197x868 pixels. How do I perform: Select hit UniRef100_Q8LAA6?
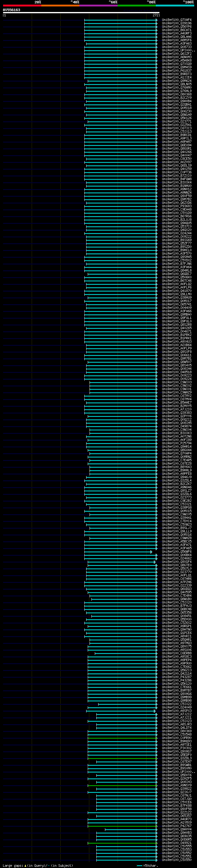[177, 37]
